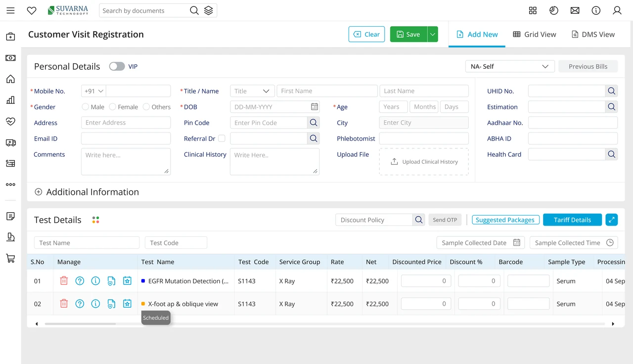This screenshot has width=633, height=364.
Task: Open the hamburger navigation menu
Action: point(10,10)
